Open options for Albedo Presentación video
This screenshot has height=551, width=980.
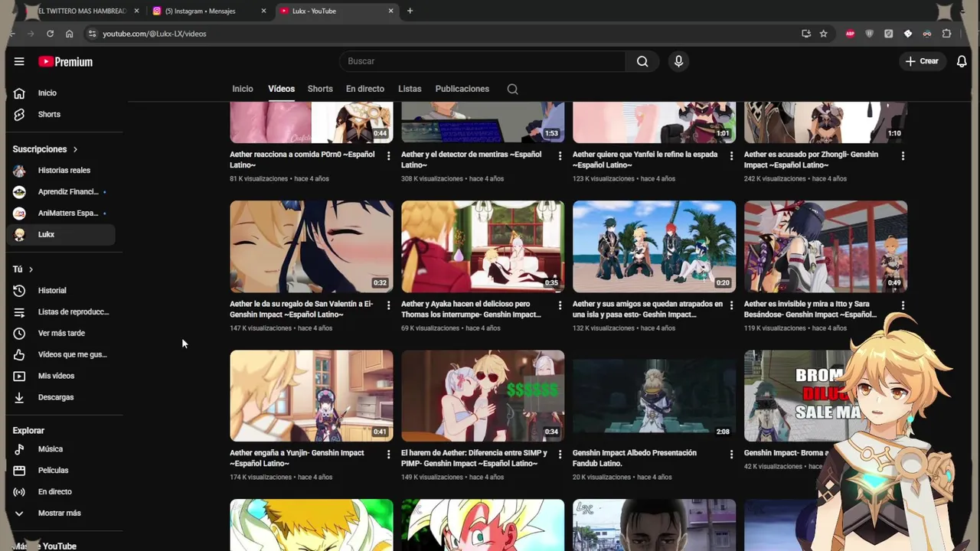tap(731, 455)
